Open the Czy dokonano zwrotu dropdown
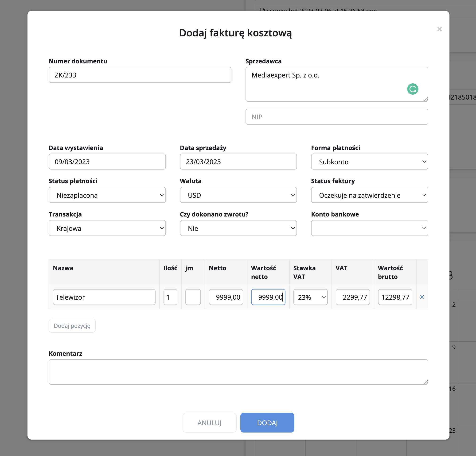The width and height of the screenshot is (476, 456). (238, 228)
